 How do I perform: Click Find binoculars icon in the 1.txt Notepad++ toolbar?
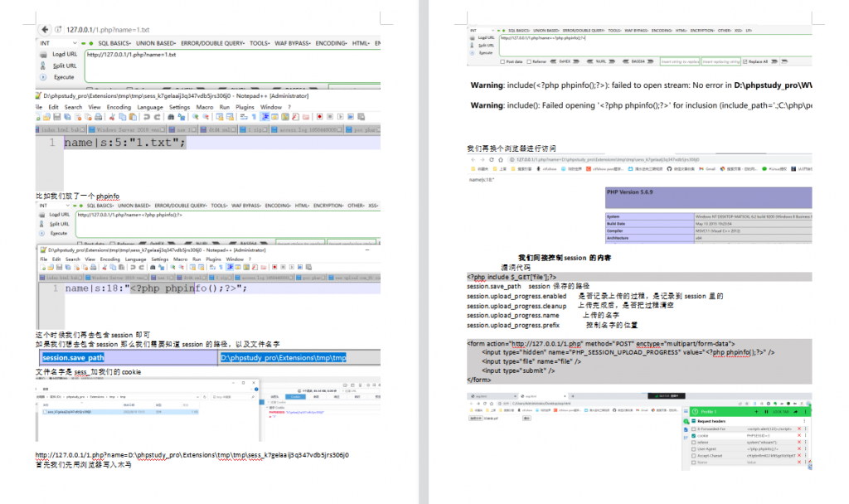coord(171,117)
